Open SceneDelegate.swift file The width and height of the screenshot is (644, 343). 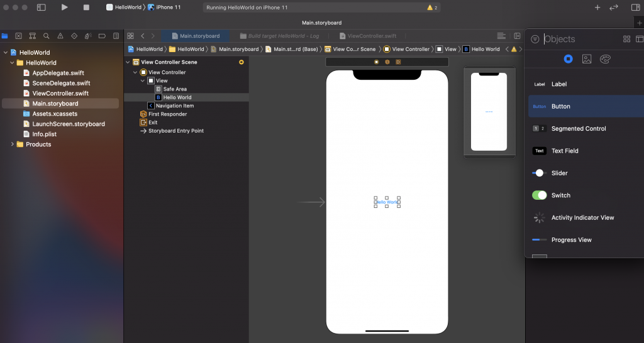click(61, 84)
